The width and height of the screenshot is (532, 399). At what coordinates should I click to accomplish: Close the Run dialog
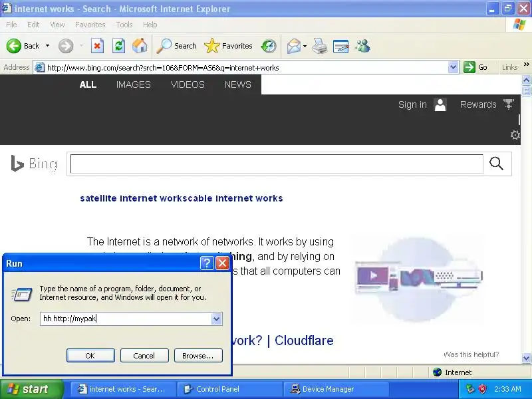(222, 263)
